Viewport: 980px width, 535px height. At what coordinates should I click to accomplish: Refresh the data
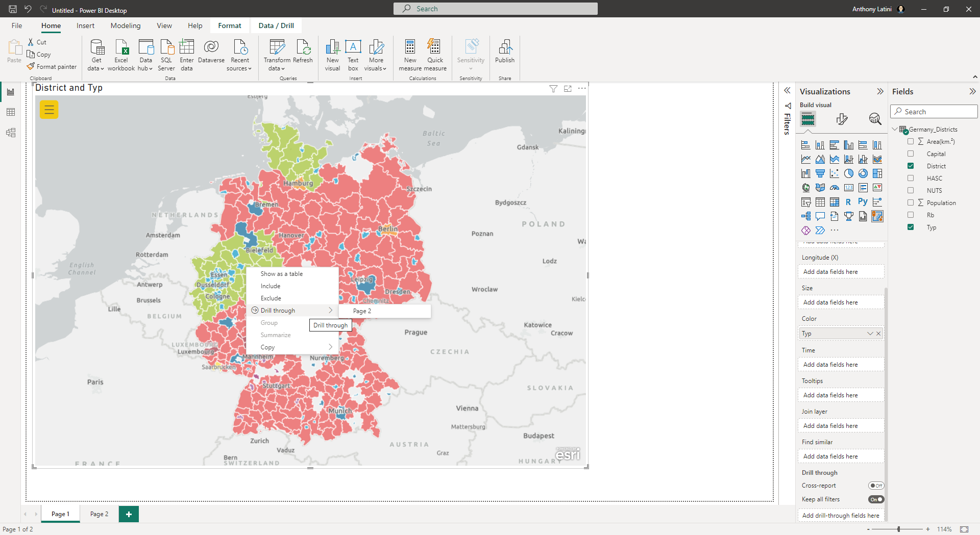tap(303, 54)
